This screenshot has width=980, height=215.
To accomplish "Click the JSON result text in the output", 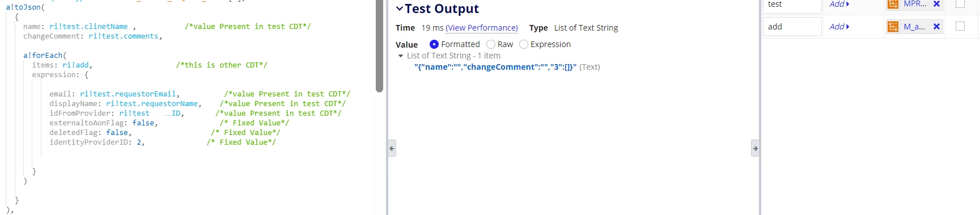I will (x=495, y=67).
